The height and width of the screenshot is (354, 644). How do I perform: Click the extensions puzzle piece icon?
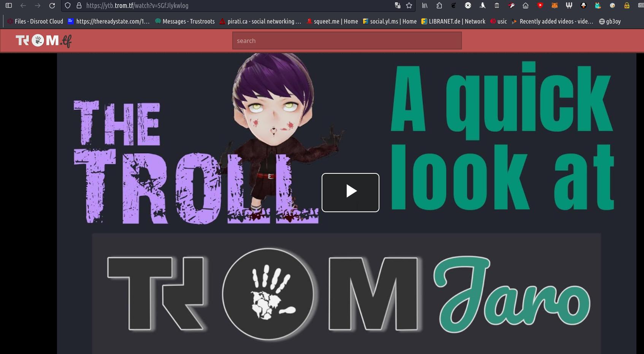439,6
